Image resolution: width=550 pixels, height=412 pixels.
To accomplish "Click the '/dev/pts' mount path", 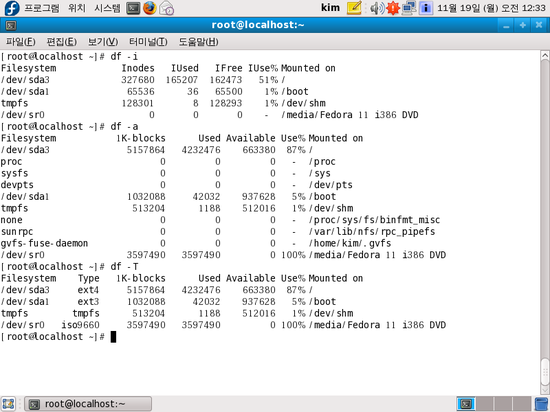I will tap(330, 185).
